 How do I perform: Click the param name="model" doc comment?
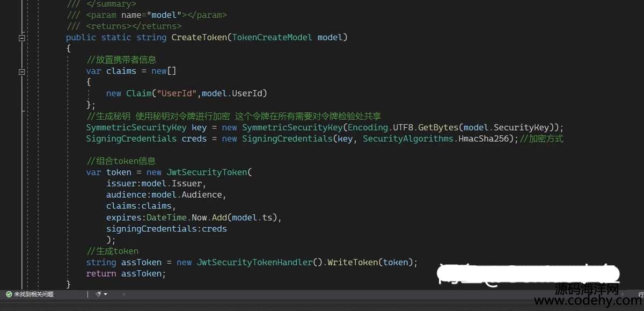[156, 15]
